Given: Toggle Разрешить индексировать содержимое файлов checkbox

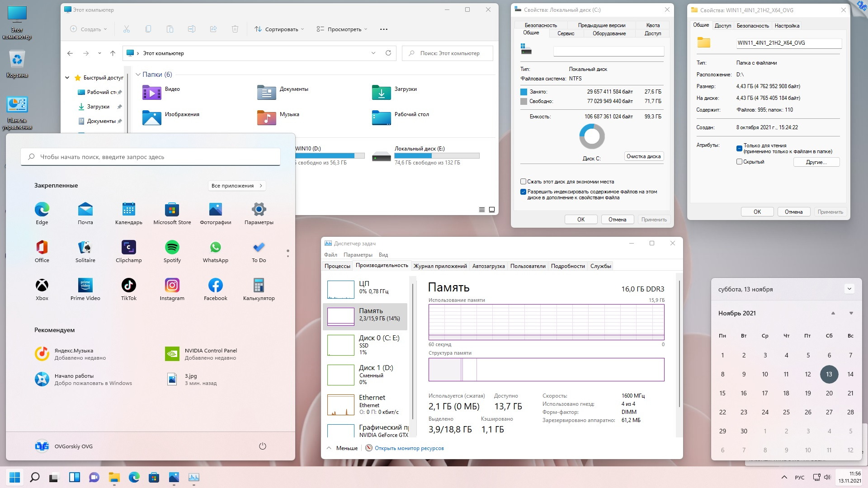Looking at the screenshot, I should (x=524, y=191).
